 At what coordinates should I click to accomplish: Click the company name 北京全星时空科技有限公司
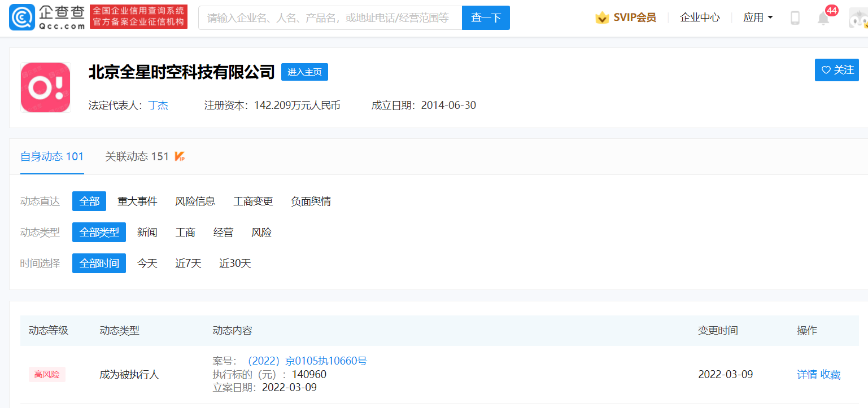182,72
